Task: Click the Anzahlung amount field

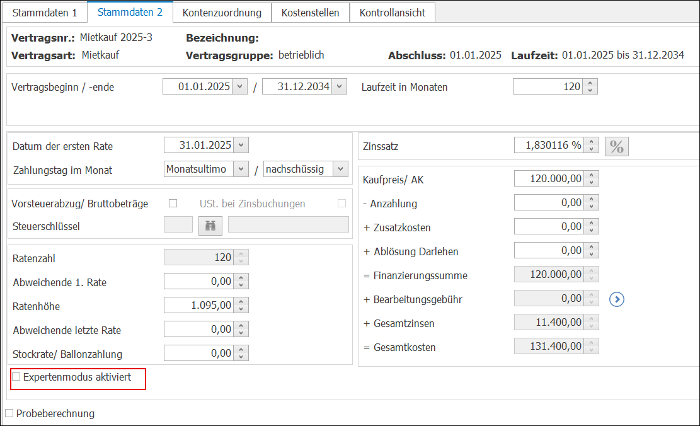Action: 549,203
